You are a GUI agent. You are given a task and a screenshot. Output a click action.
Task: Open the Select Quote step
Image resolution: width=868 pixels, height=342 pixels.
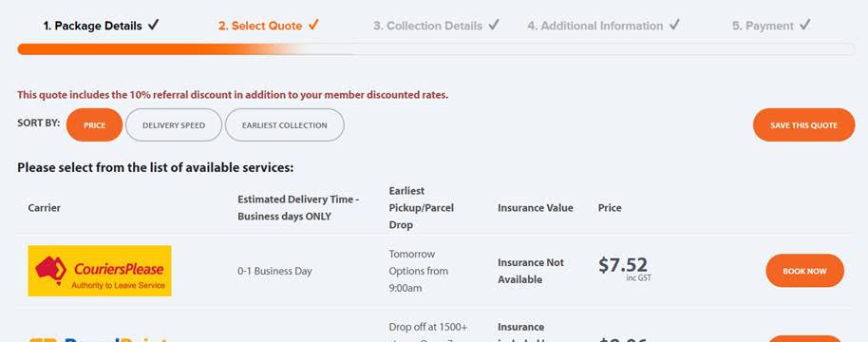pos(260,26)
